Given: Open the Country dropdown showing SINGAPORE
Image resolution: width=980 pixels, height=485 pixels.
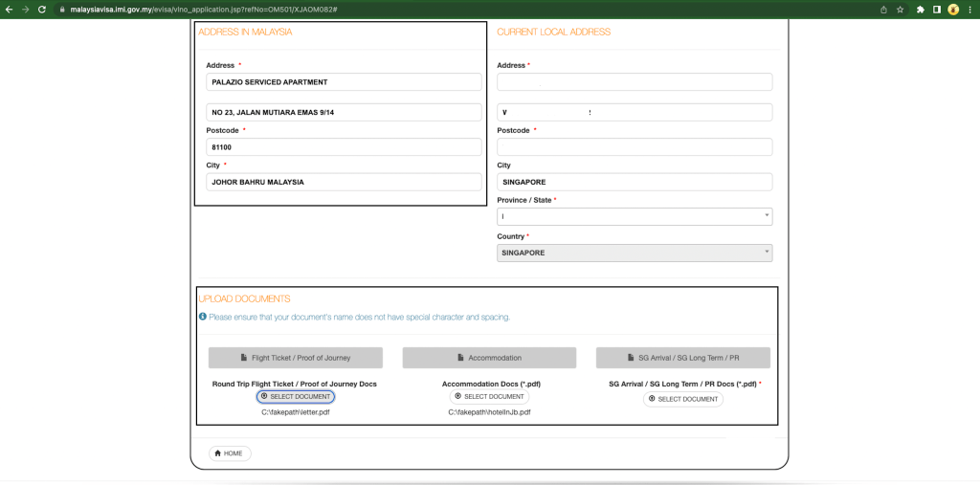Looking at the screenshot, I should tap(635, 253).
